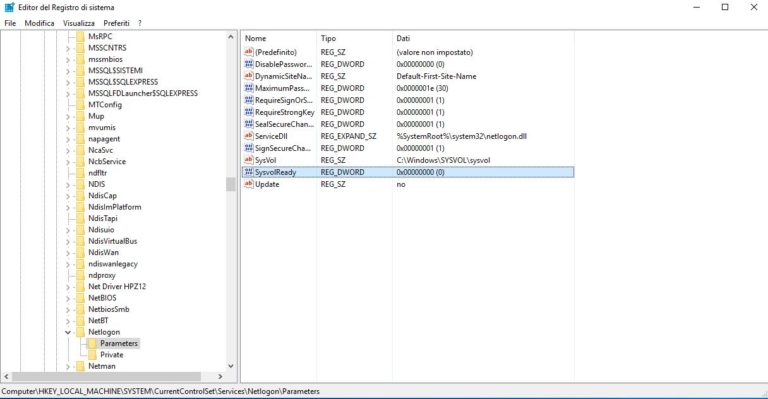Open the File menu

click(10, 23)
